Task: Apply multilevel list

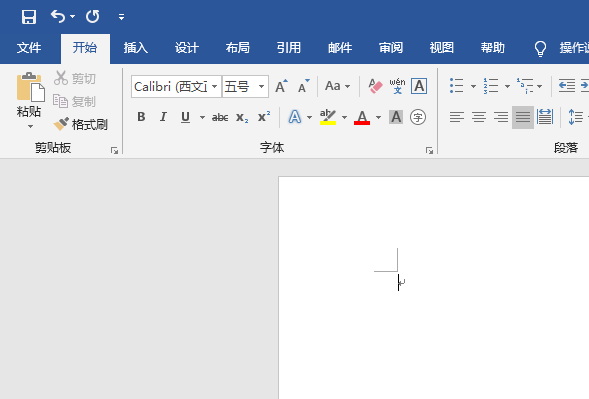Action: coord(525,86)
